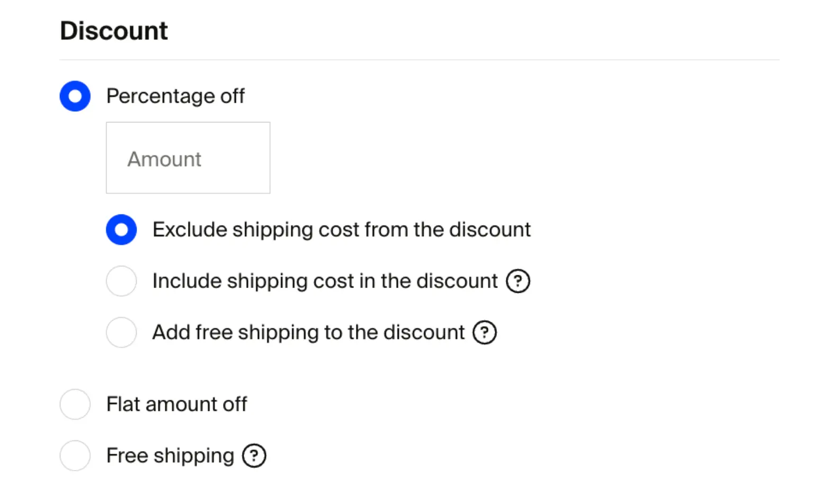This screenshot has width=839, height=504.
Task: Click the Discount section heading
Action: (x=113, y=31)
